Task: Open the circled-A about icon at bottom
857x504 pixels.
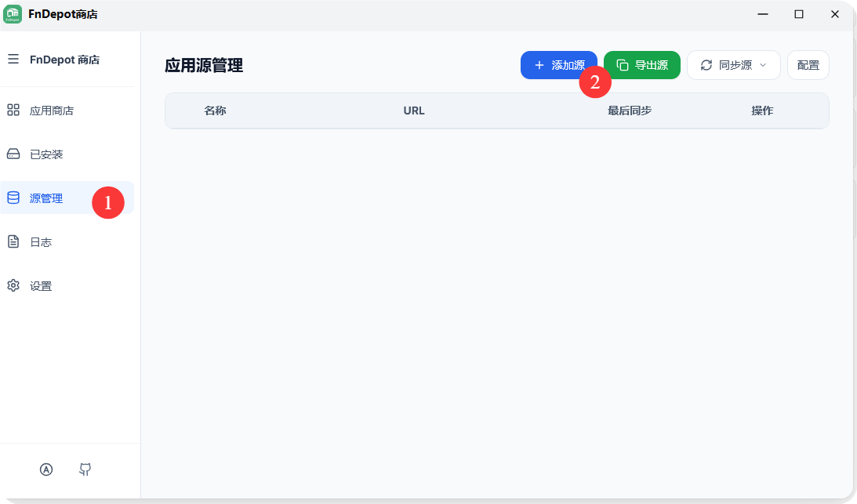Action: point(46,469)
